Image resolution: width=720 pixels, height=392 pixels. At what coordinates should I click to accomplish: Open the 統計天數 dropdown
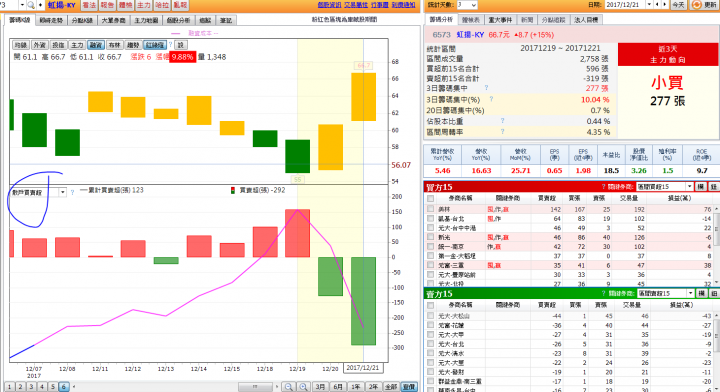point(467,5)
